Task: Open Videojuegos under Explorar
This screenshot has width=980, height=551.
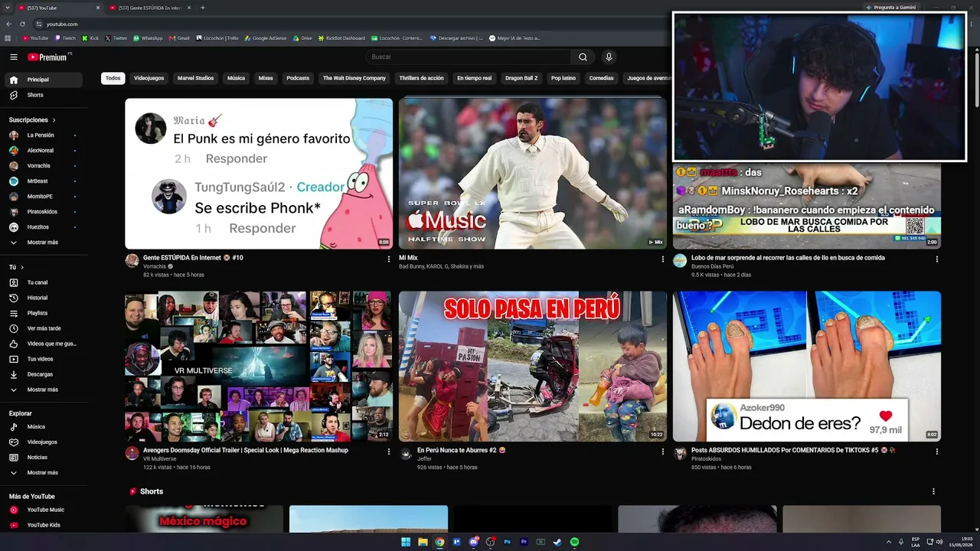Action: coord(41,442)
